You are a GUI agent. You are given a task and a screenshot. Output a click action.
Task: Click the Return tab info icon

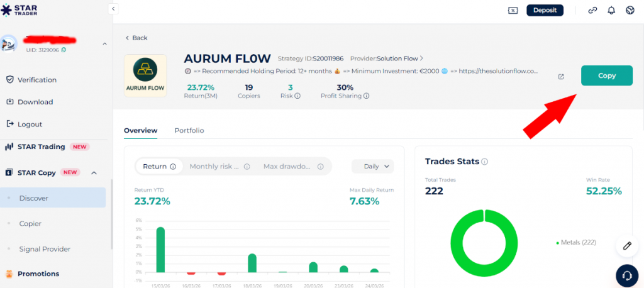173,167
